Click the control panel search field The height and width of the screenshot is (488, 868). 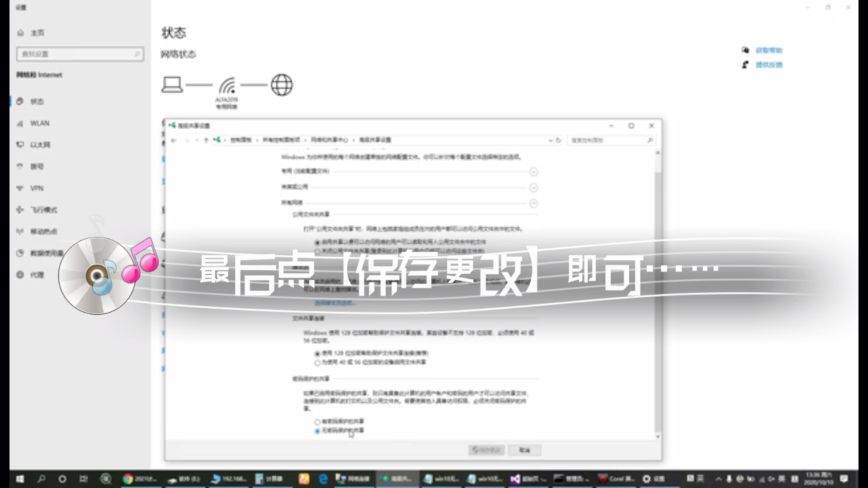click(611, 141)
